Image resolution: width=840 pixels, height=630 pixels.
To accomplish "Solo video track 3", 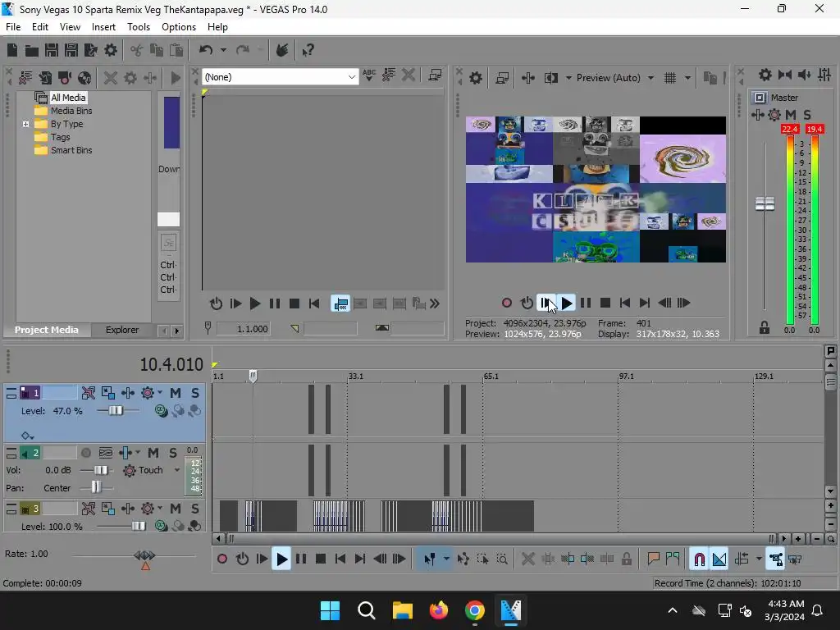I will coord(195,509).
